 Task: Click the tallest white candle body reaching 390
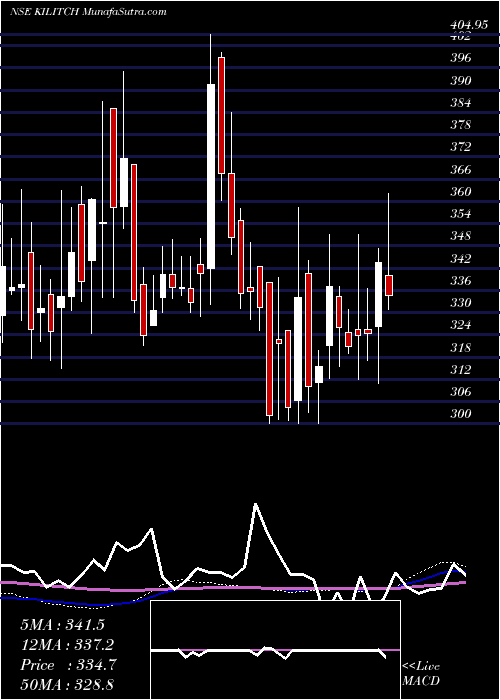coord(211,176)
